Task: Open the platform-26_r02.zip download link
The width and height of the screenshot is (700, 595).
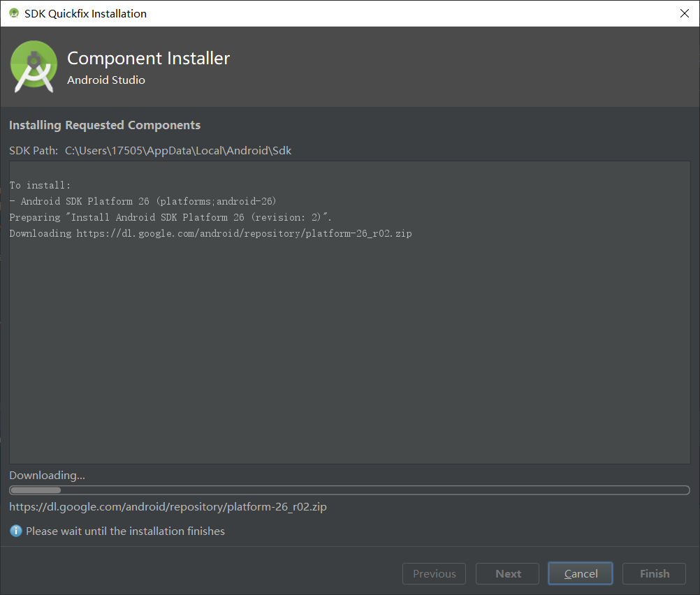Action: point(168,507)
